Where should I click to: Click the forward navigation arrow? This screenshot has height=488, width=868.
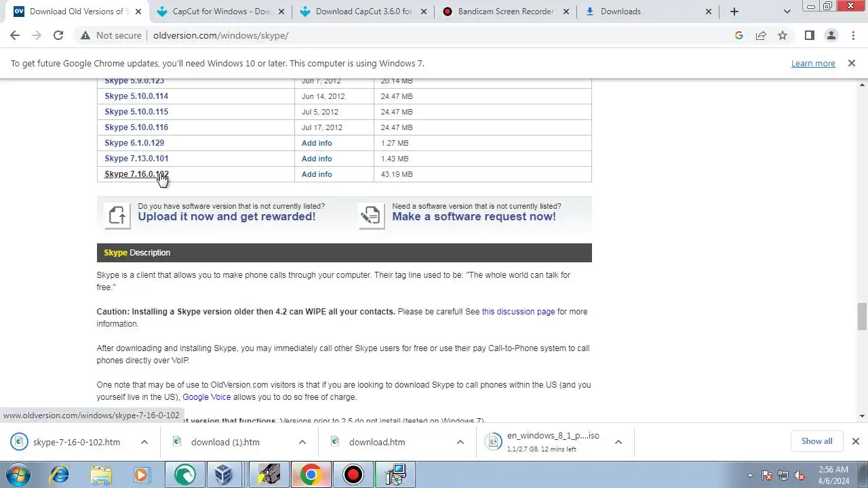(x=37, y=35)
